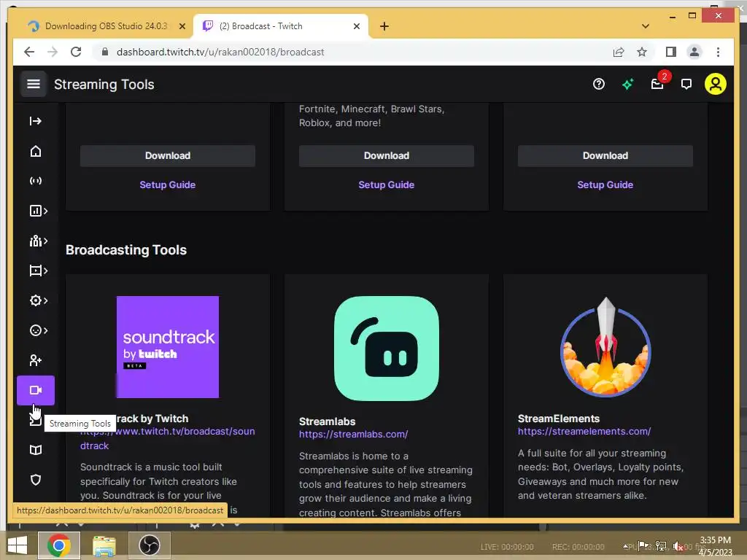The height and width of the screenshot is (560, 747).
Task: Open the Help question mark icon
Action: [x=599, y=85]
